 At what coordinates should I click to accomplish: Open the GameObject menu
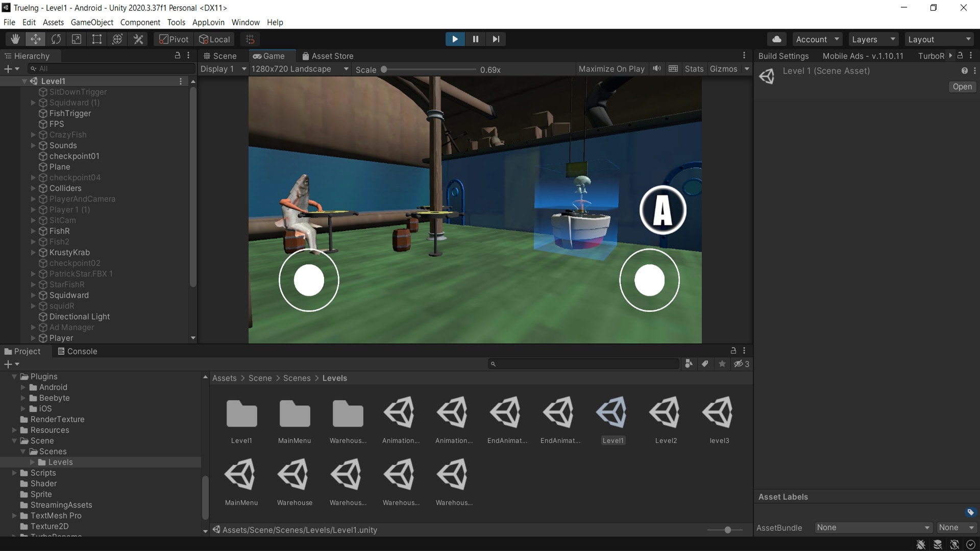92,22
